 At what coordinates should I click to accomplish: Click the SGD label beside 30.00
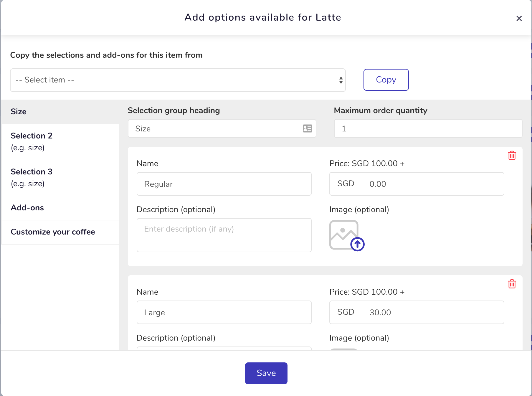click(x=346, y=312)
